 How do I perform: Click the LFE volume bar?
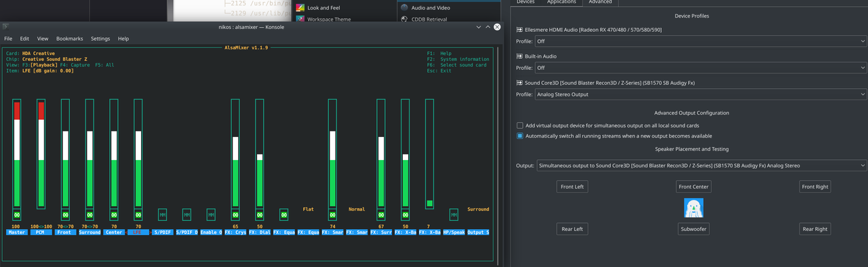(x=138, y=153)
